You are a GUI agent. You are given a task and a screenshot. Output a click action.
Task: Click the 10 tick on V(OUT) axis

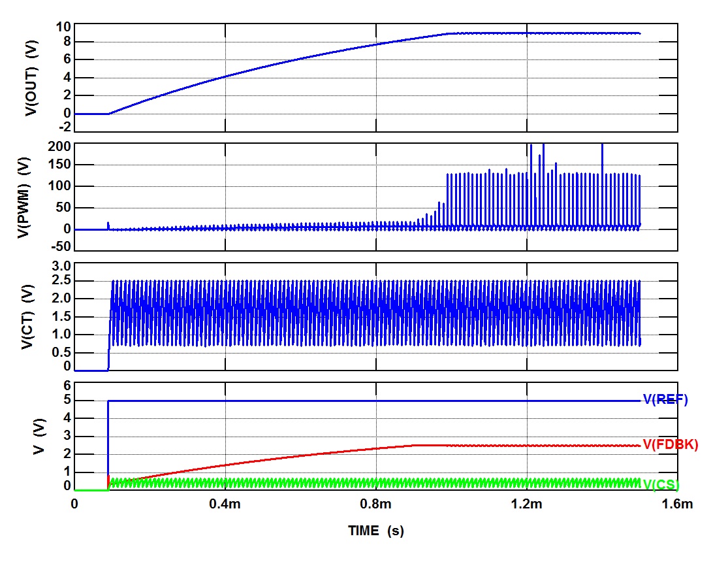(64, 27)
